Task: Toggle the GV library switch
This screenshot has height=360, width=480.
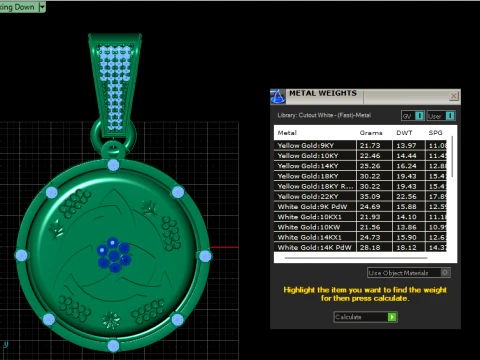Action: point(413,116)
